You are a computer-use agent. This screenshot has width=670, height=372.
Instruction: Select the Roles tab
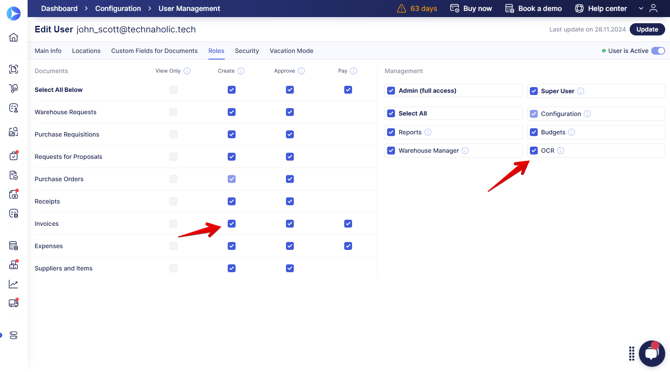click(216, 51)
